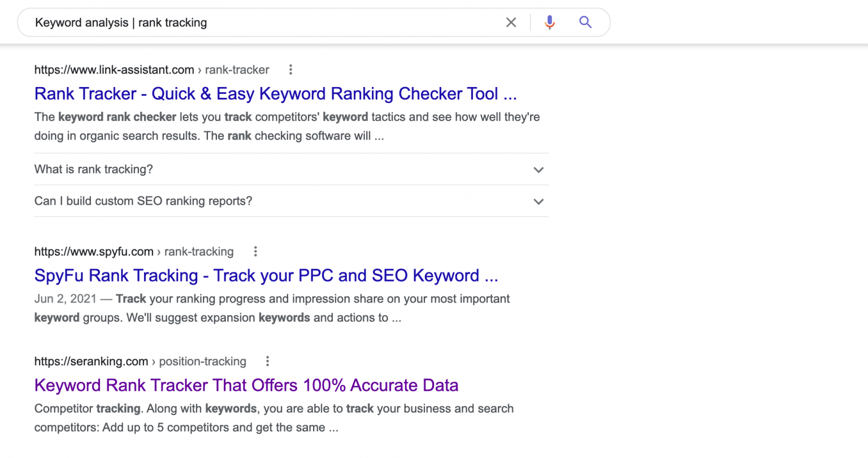Expand 'Can I build custom SEO ranking reports?'
This screenshot has width=868, height=458.
pyautogui.click(x=143, y=201)
